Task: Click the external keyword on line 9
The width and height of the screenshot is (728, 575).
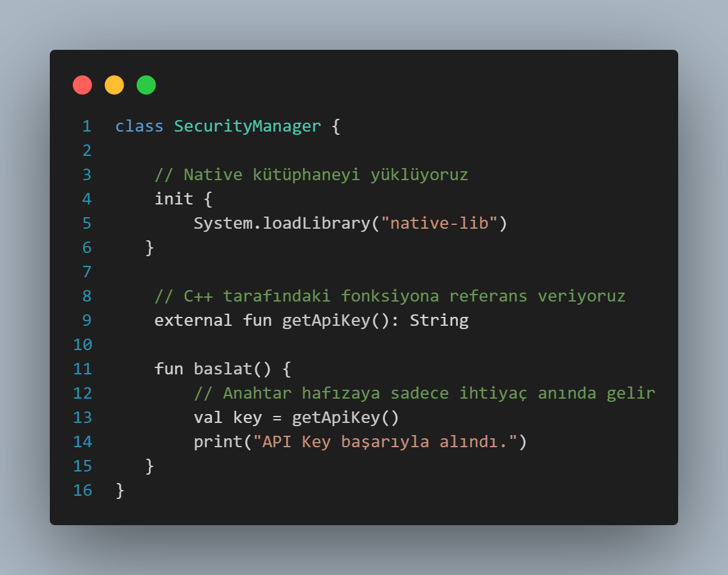Action: [193, 321]
